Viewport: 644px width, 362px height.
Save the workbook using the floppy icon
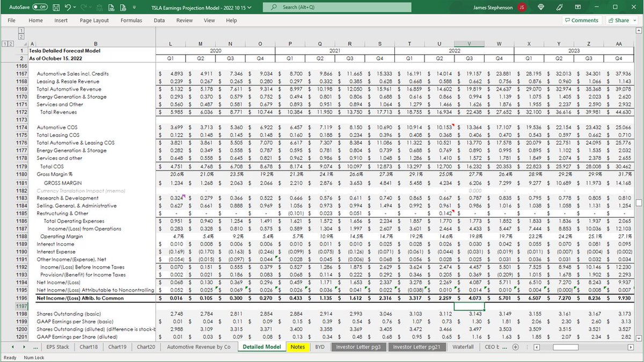coord(56,8)
